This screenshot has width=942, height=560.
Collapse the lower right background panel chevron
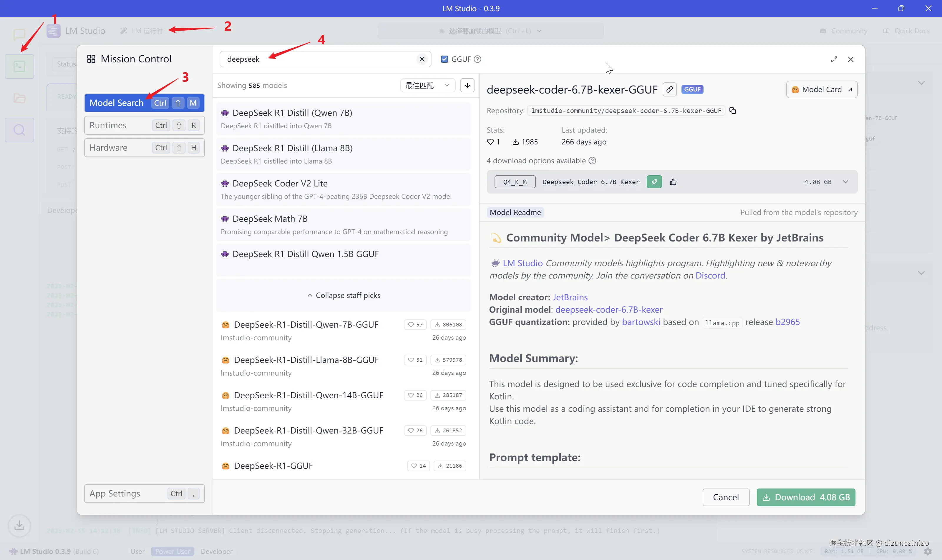tap(921, 273)
